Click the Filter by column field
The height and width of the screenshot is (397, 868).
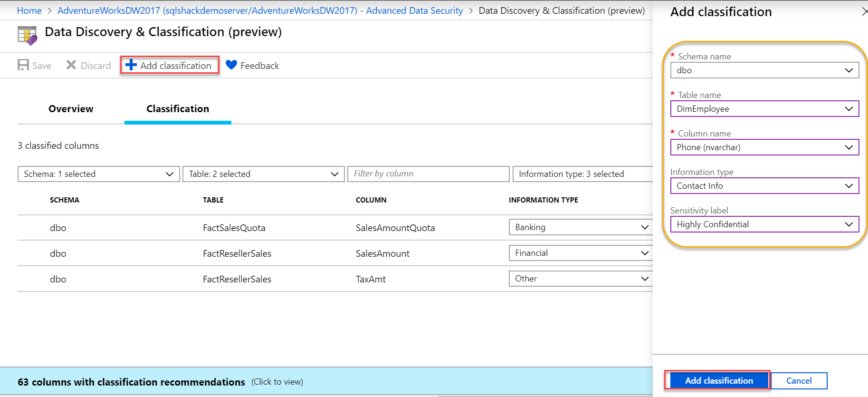tap(428, 174)
